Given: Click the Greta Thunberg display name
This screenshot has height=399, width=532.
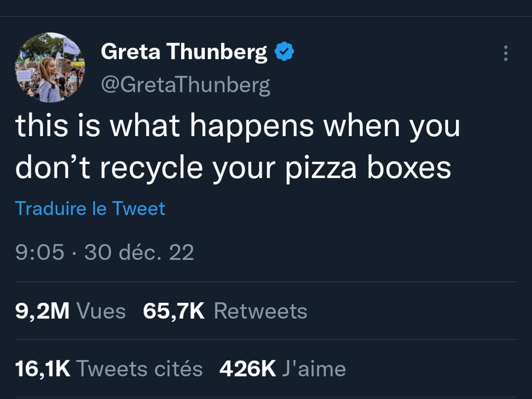Looking at the screenshot, I should (184, 52).
